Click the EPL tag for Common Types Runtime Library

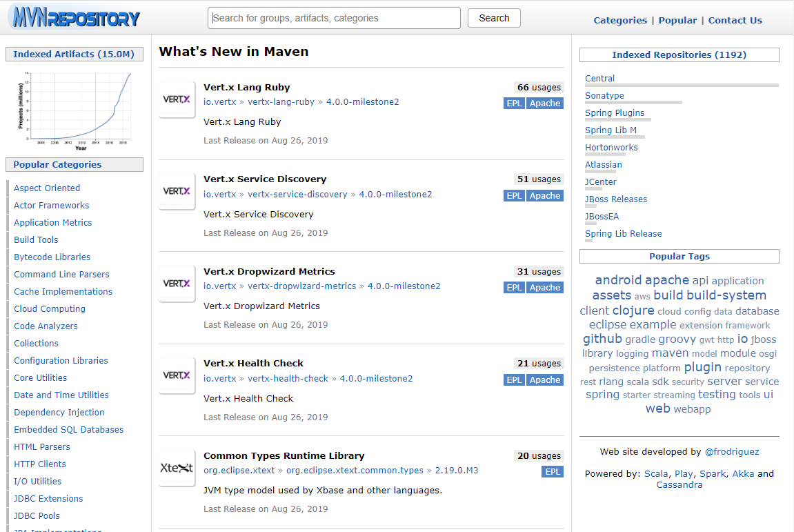(x=553, y=472)
